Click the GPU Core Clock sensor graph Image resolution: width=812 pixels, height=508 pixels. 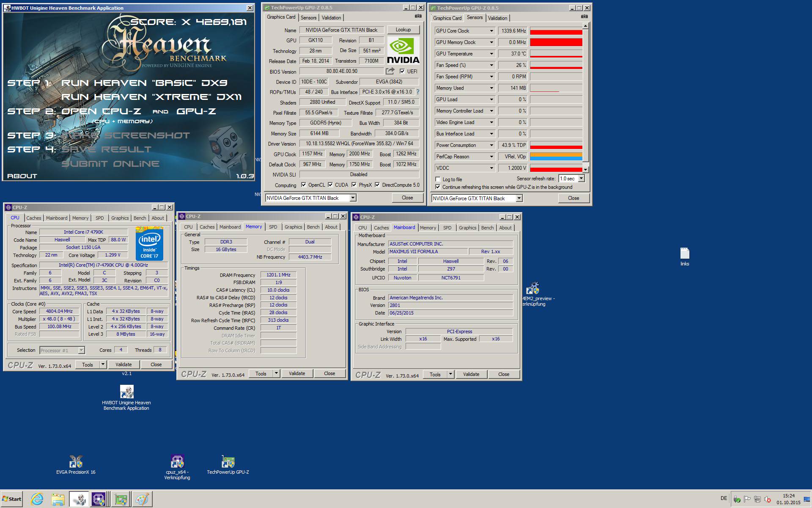556,31
